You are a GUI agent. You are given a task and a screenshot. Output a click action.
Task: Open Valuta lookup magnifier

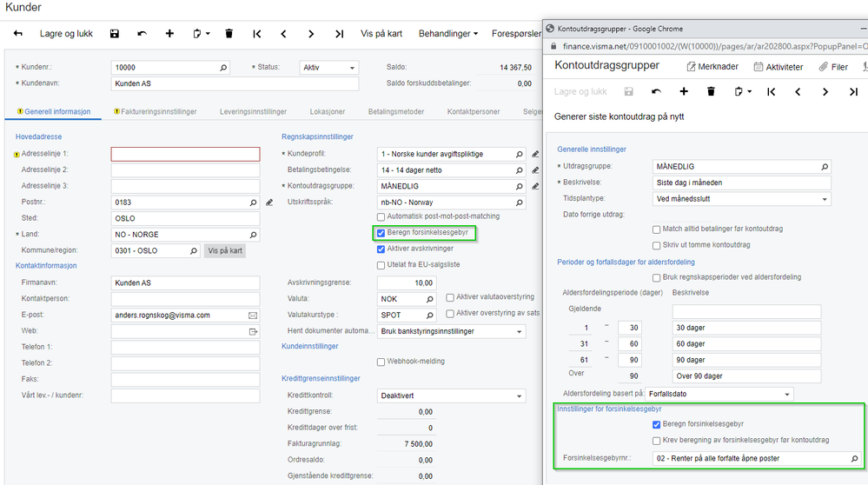pyautogui.click(x=429, y=299)
